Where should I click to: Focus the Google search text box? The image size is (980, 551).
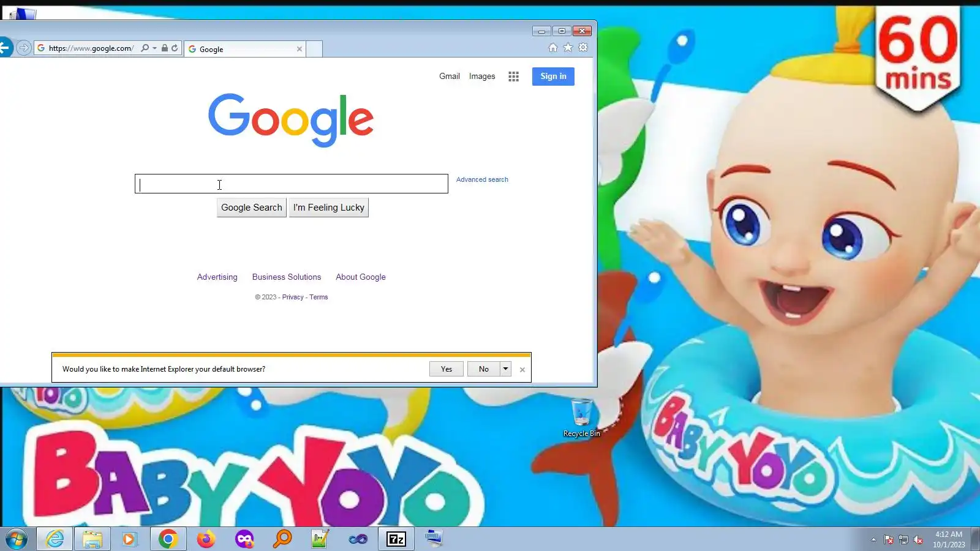292,184
